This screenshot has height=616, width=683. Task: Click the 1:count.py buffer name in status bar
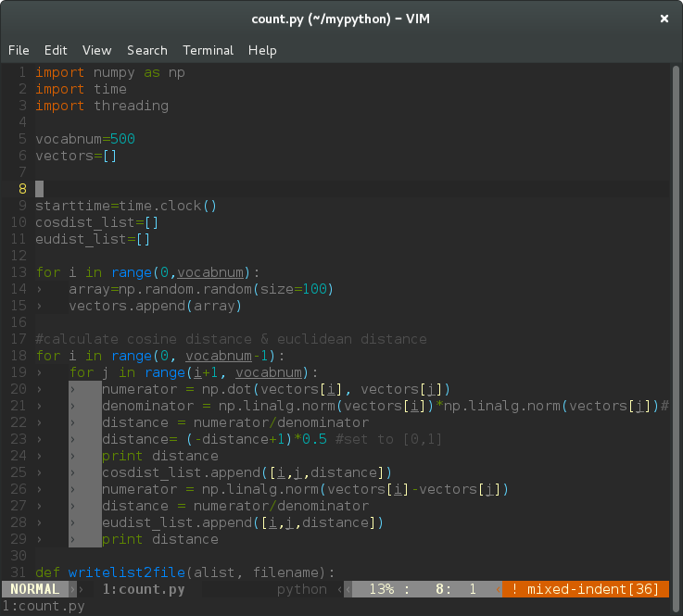click(x=144, y=589)
